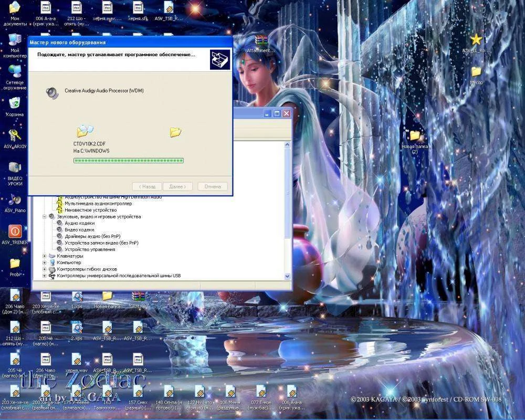Screen dimensions: 525x420
Task: Click Device Manager scrollbar up arrow
Action: tap(287, 145)
